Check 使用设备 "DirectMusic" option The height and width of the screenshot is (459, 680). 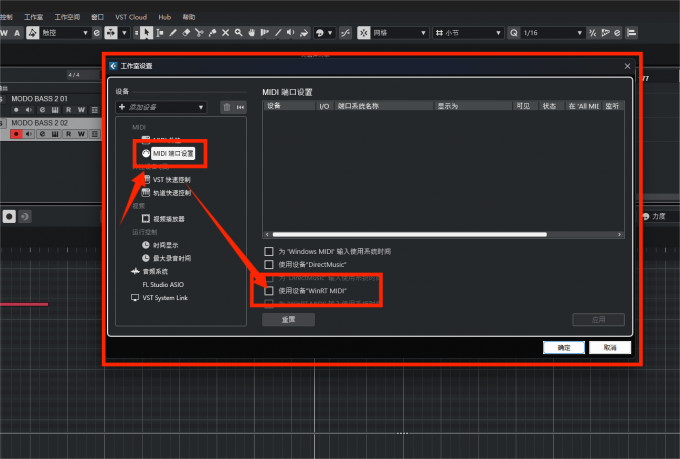click(x=269, y=265)
